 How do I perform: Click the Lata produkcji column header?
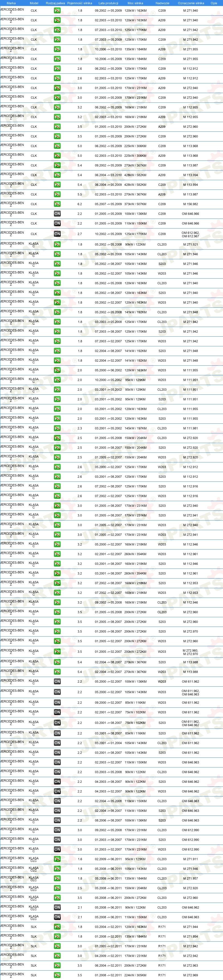tap(108, 3)
